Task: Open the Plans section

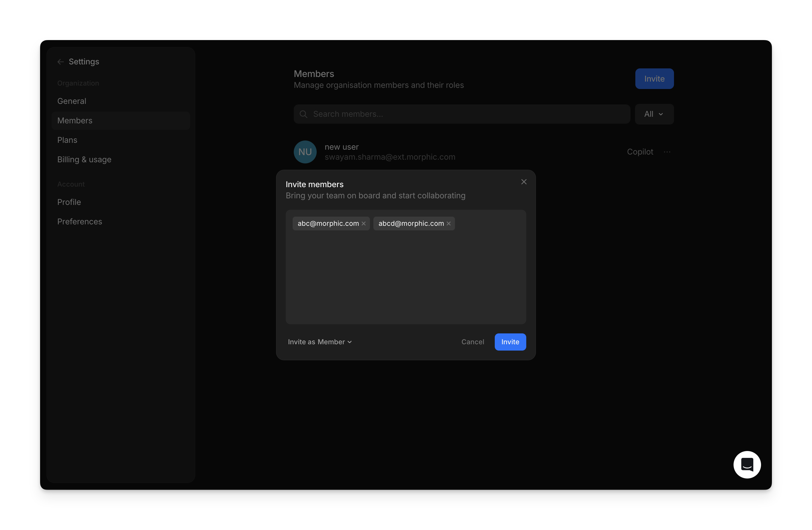Action: (x=67, y=140)
